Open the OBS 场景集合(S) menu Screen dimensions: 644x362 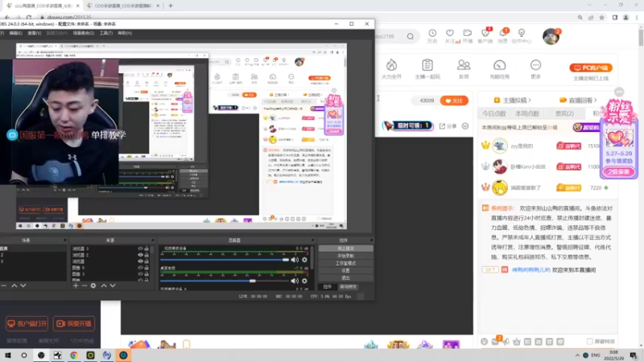pos(84,33)
